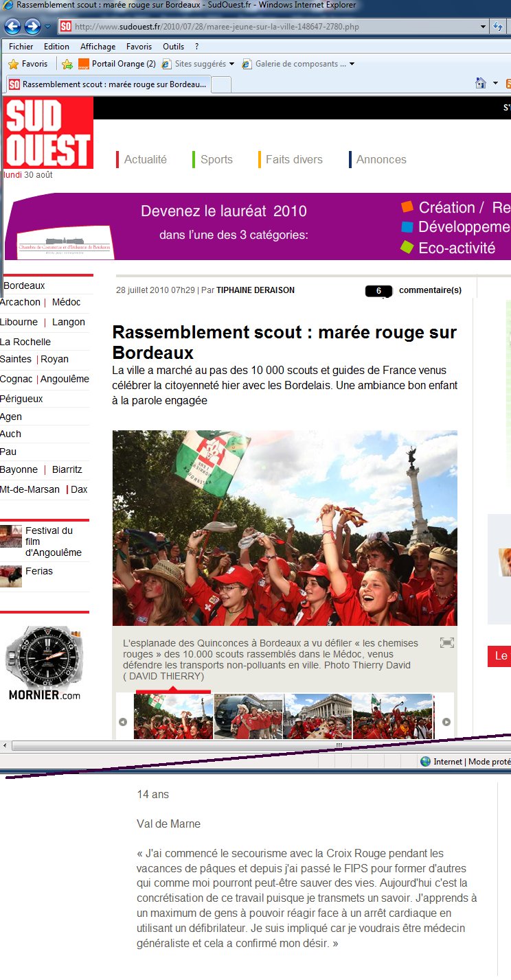Open the Arcachon city link
Screen dimensions: 511x980
pyautogui.click(x=20, y=302)
